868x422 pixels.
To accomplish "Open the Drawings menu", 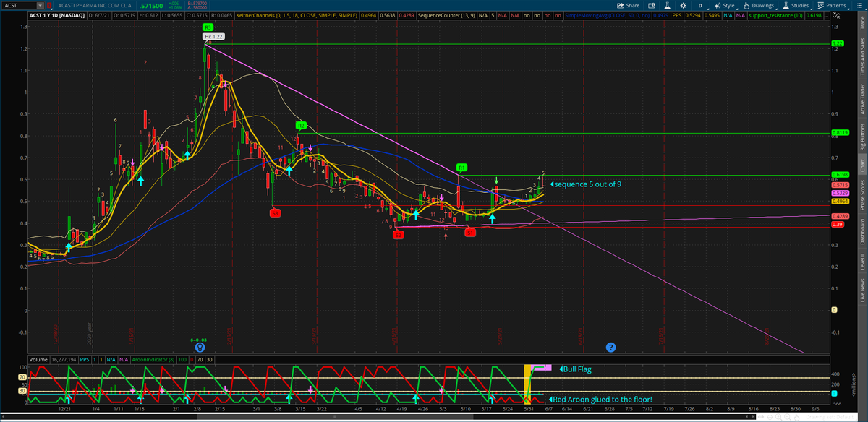I will 759,5.
